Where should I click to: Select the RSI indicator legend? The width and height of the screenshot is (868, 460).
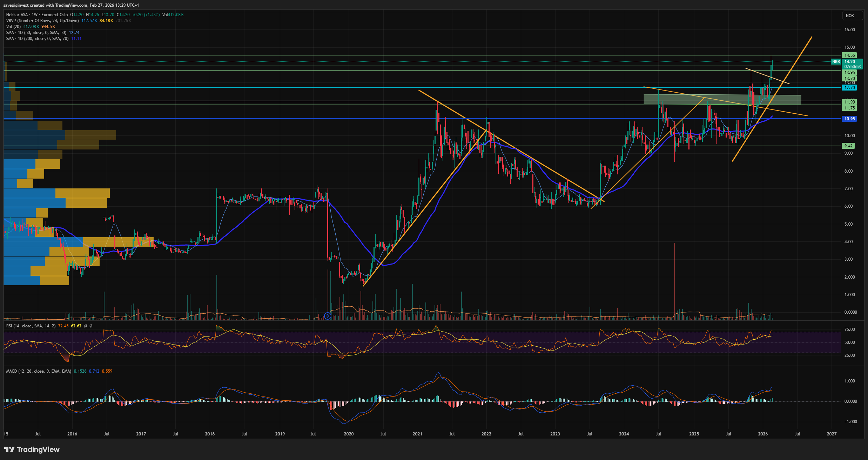click(31, 326)
